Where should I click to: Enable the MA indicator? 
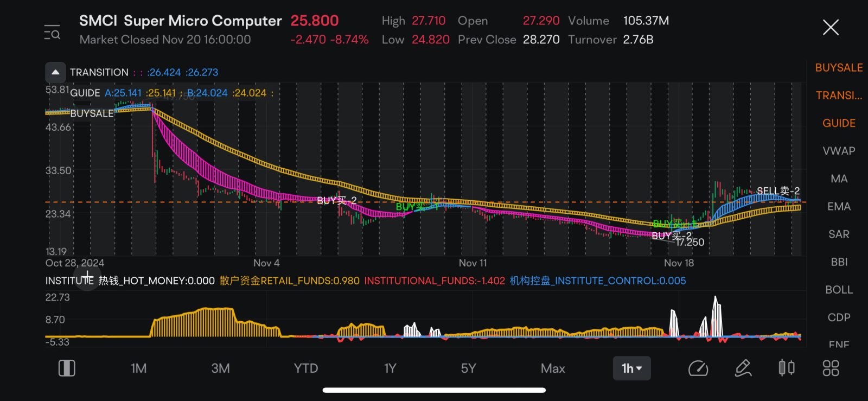[x=839, y=179]
